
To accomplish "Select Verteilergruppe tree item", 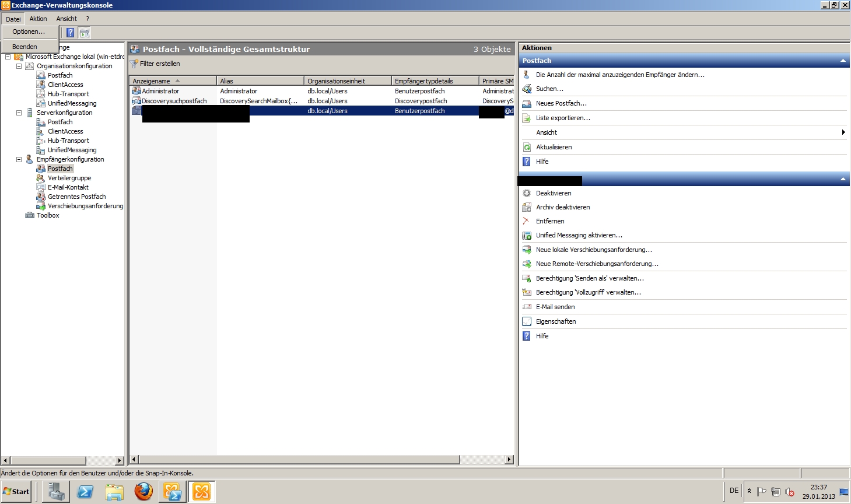I will coord(69,178).
